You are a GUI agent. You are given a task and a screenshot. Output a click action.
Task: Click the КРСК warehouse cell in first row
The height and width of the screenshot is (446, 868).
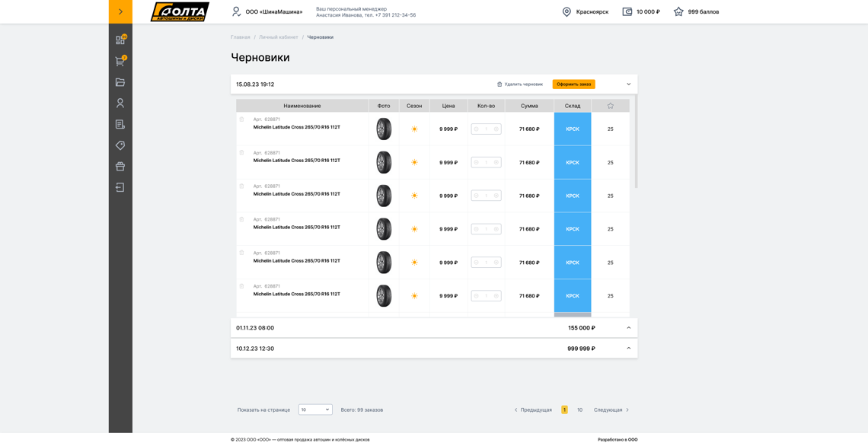point(573,129)
